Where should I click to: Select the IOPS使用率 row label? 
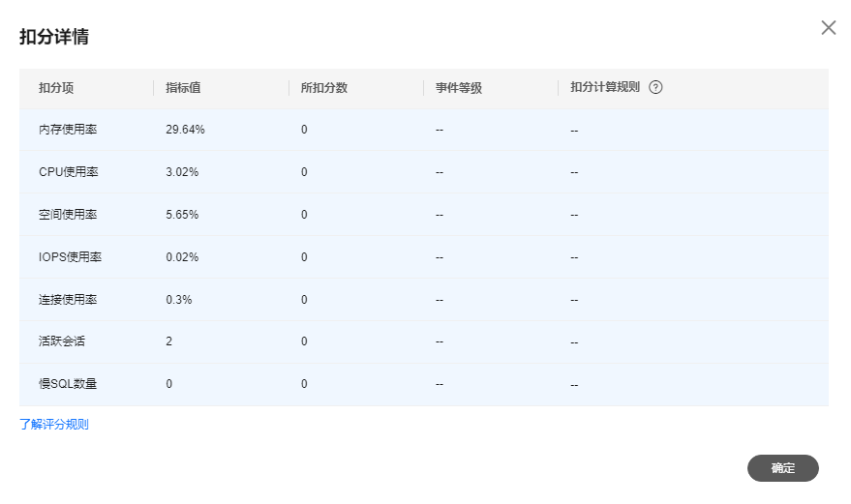coord(70,257)
